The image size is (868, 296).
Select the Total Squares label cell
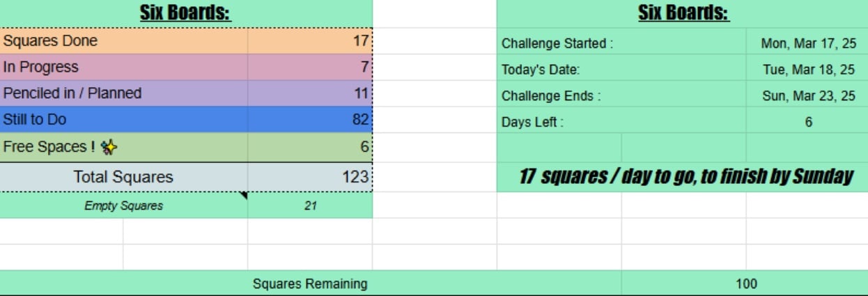124,177
